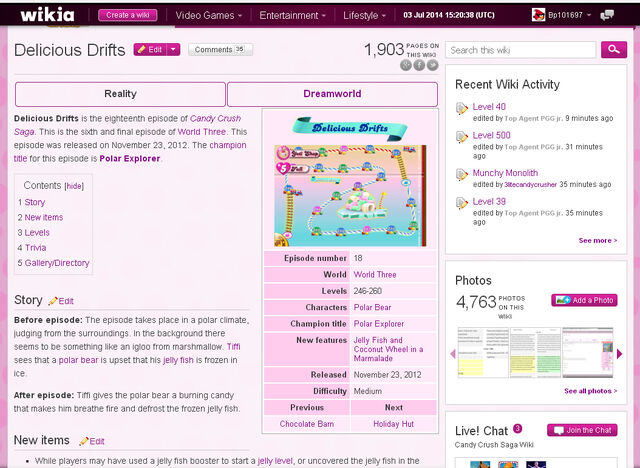640x468 pixels.
Task: Open the Bp101697 user avatar
Action: tap(538, 15)
